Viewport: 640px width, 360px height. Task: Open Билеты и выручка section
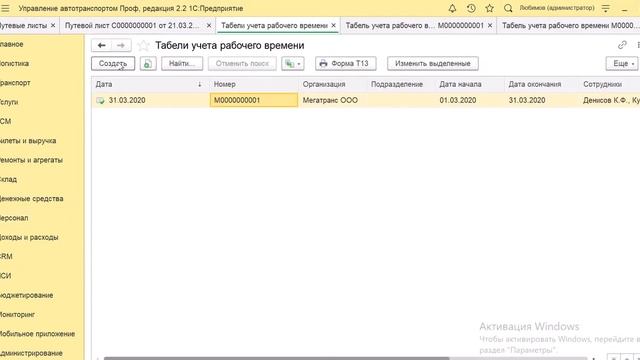[28, 141]
